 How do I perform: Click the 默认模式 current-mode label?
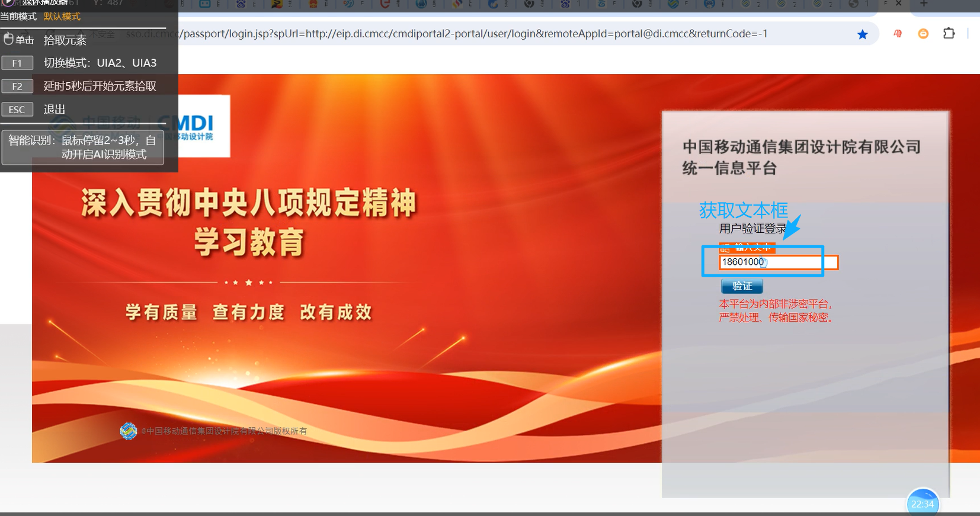pyautogui.click(x=62, y=17)
